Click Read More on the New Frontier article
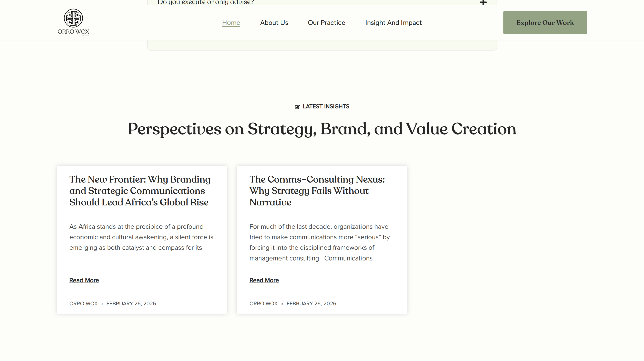The height and width of the screenshot is (361, 644). pyautogui.click(x=84, y=280)
